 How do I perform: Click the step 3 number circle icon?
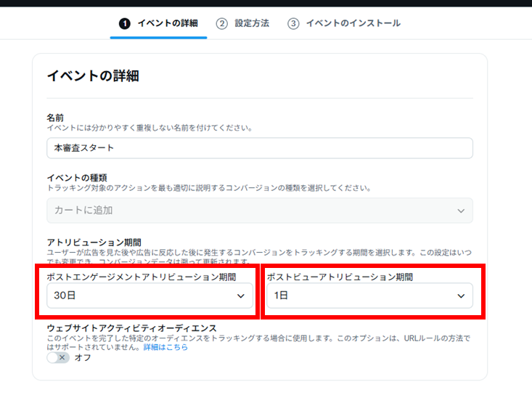[293, 23]
